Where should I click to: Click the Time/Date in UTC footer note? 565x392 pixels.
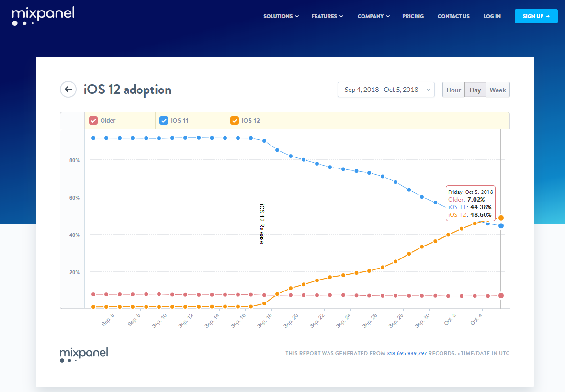tap(485, 353)
